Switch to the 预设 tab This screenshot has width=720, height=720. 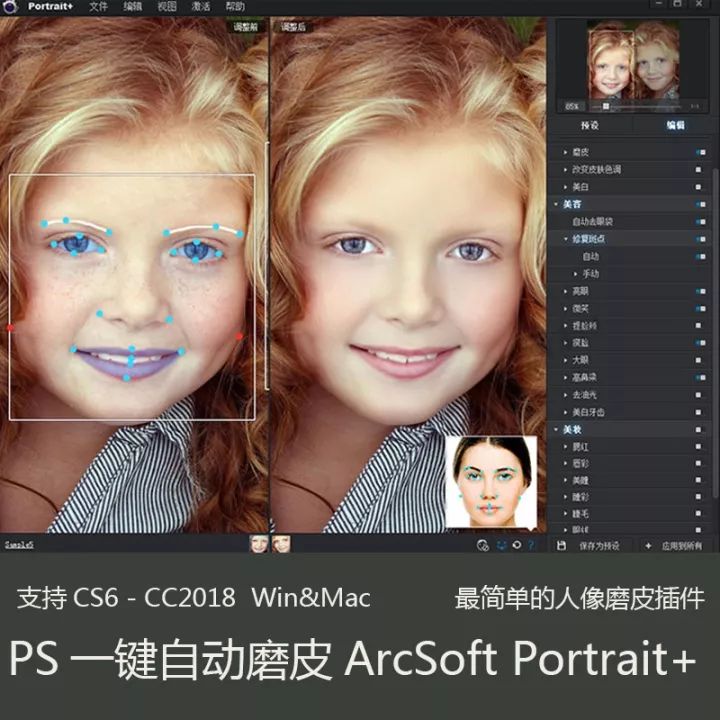pos(590,126)
